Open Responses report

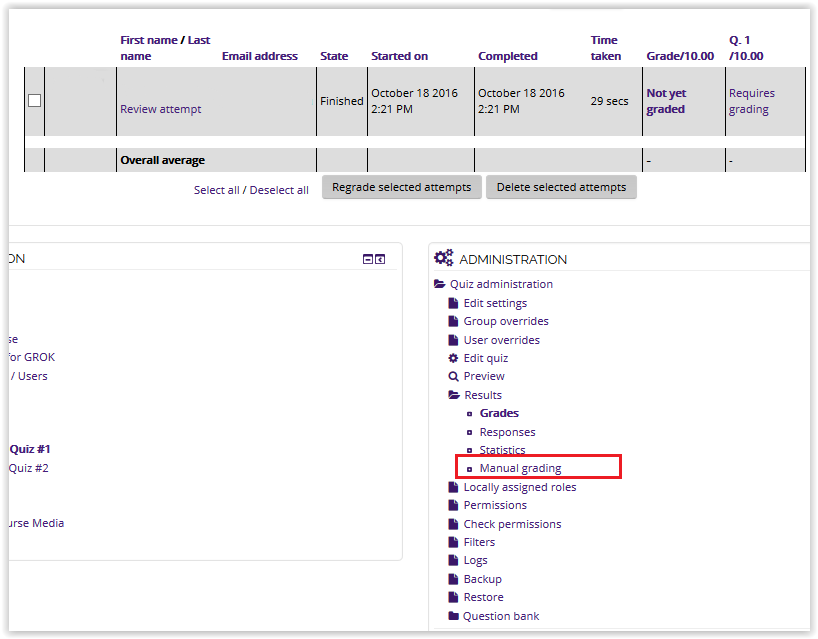pos(508,432)
